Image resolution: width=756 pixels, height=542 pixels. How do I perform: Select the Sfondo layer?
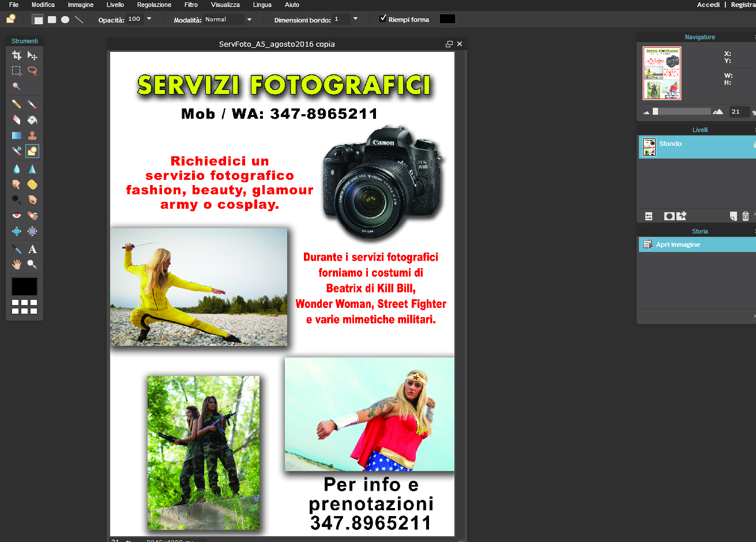(697, 147)
